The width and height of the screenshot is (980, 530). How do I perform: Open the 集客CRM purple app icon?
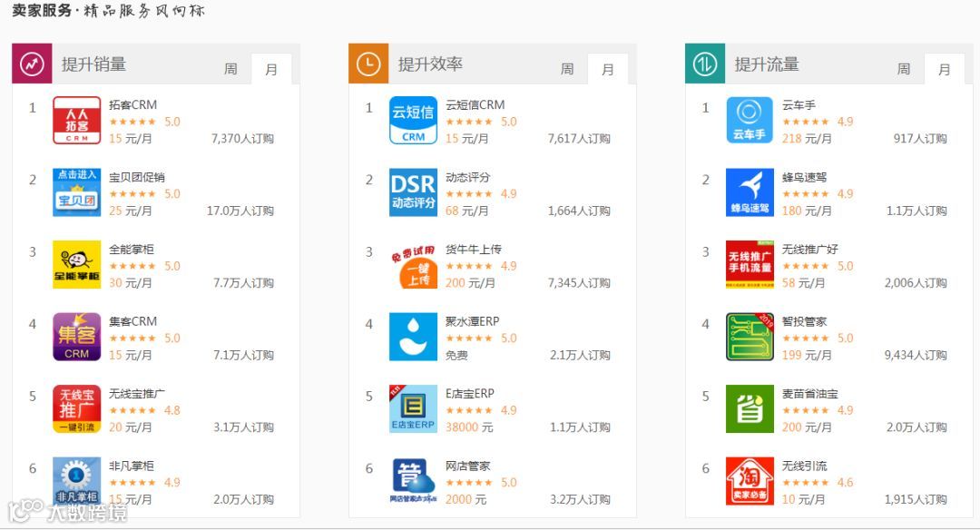(x=77, y=337)
